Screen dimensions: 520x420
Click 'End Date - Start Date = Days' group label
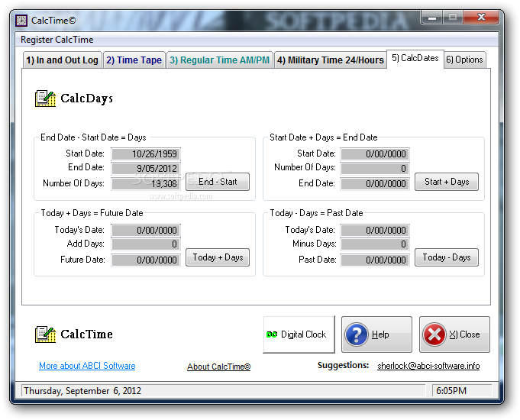click(x=93, y=137)
